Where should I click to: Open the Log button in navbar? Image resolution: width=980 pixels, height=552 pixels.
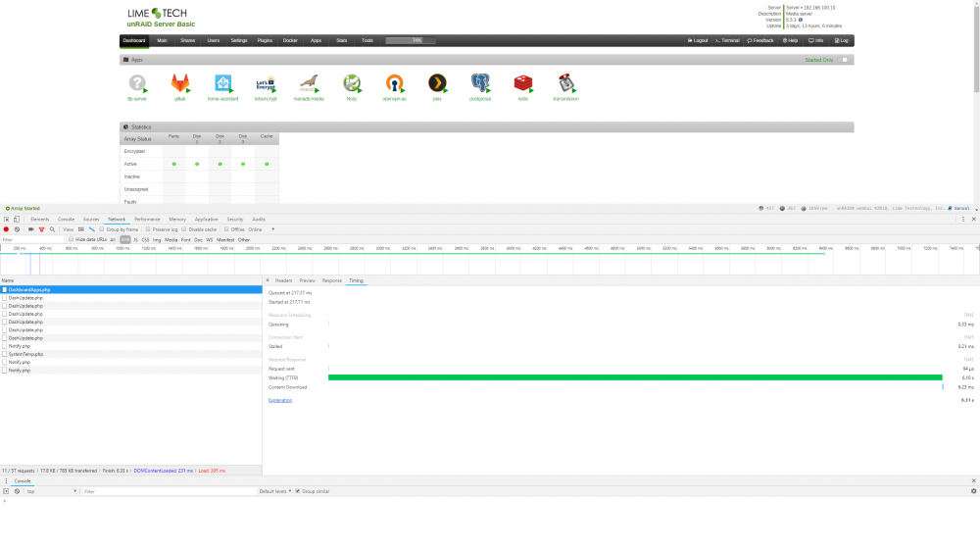point(841,40)
